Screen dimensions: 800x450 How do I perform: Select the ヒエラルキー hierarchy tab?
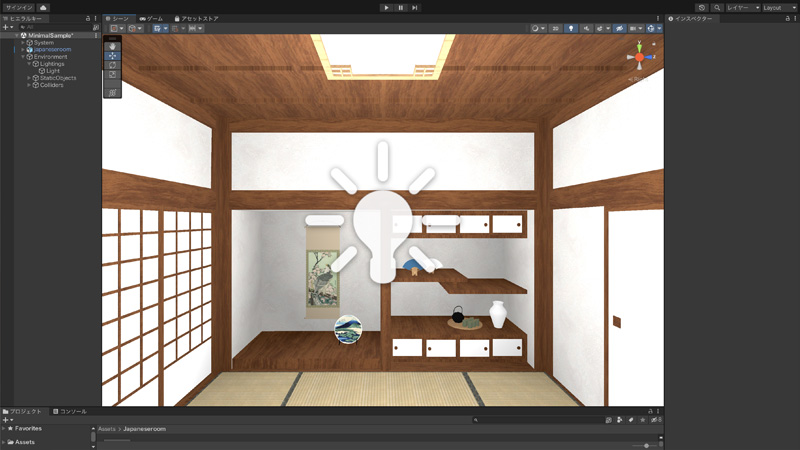(x=23, y=18)
